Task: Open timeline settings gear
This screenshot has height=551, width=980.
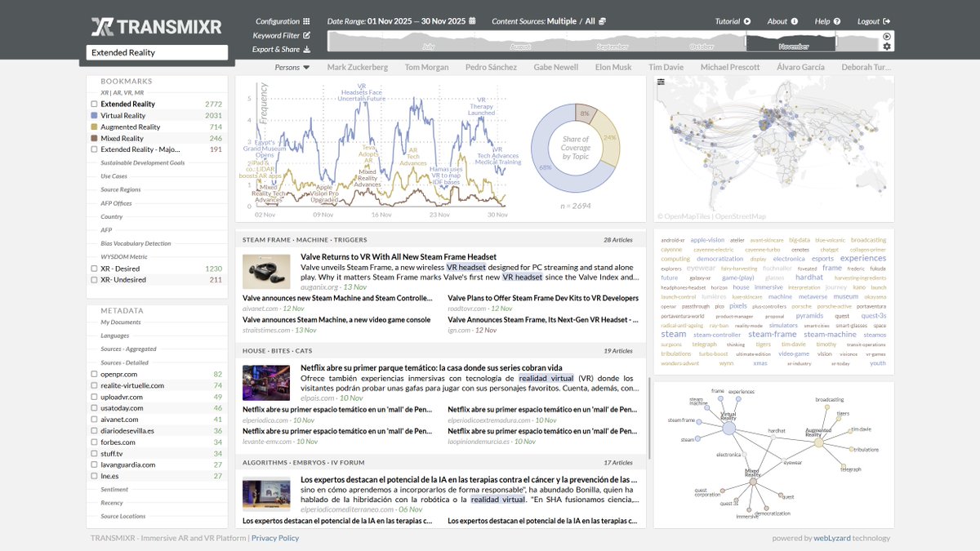Action: tap(887, 47)
